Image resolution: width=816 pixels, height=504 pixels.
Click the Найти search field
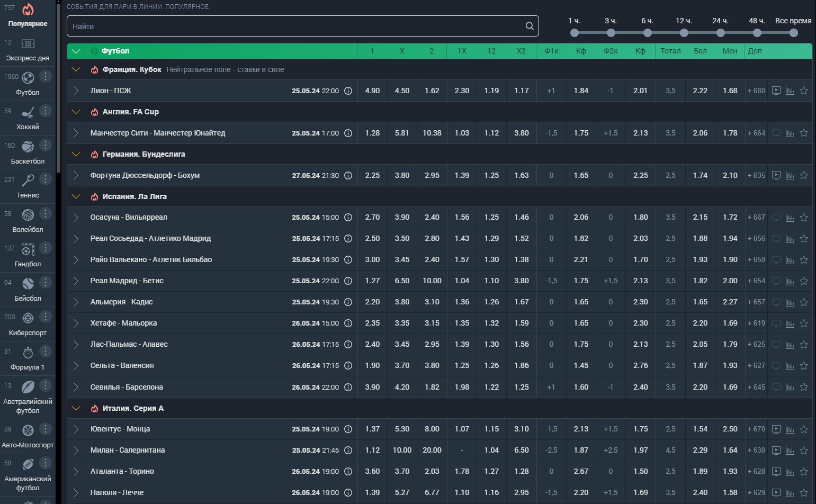302,26
